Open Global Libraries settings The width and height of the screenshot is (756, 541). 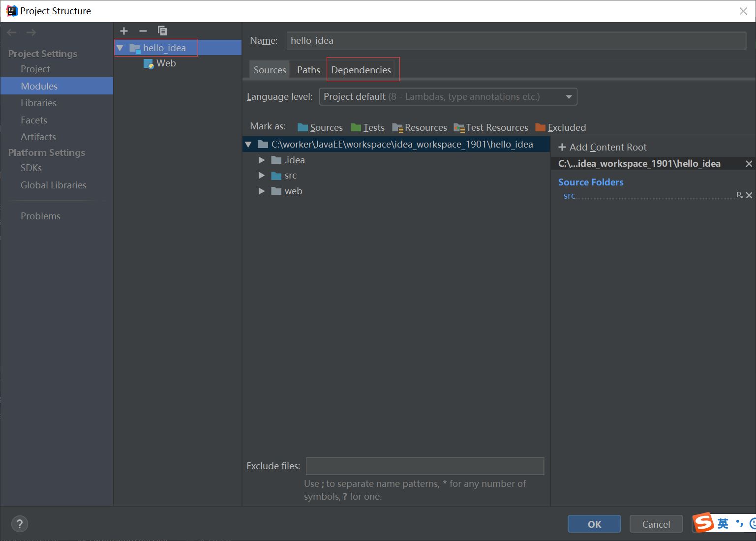[54, 185]
